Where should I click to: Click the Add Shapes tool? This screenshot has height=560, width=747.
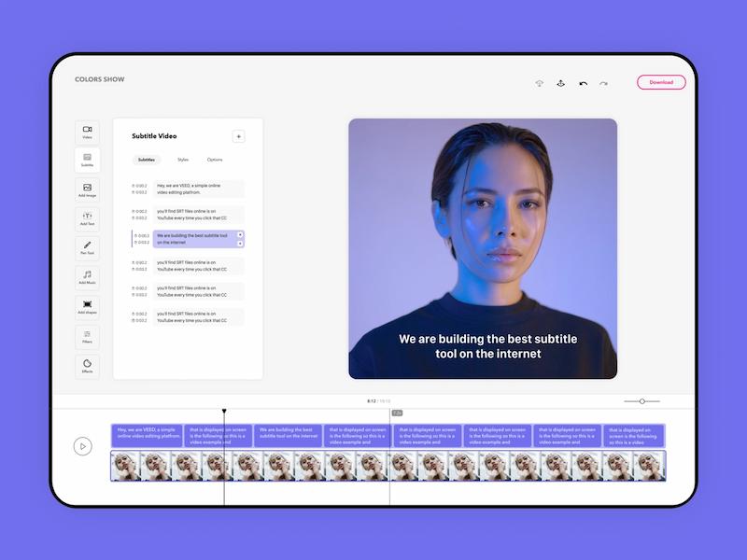[87, 306]
